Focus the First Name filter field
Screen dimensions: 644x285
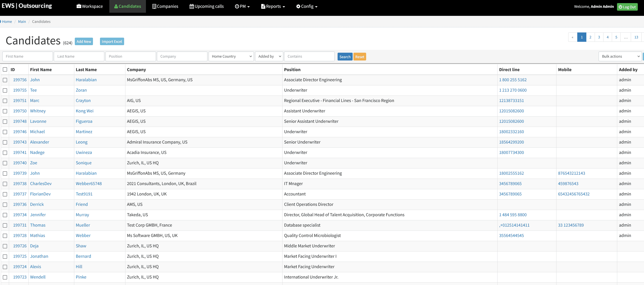pos(28,56)
